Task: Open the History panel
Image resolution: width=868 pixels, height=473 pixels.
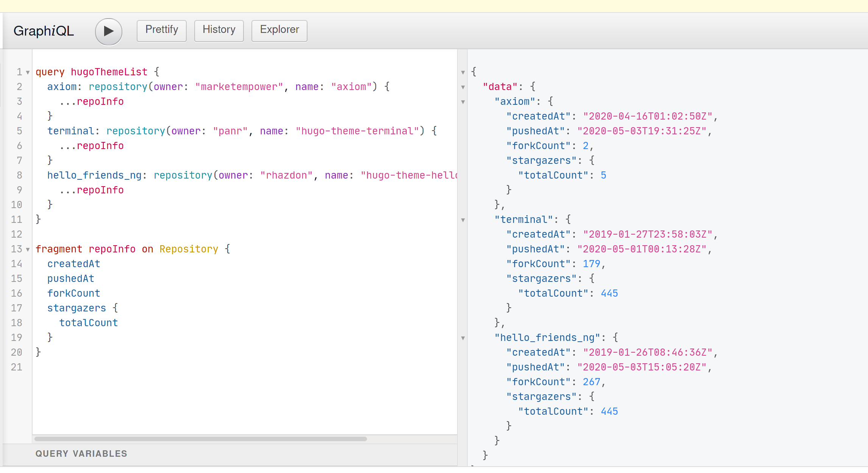Action: pos(219,30)
